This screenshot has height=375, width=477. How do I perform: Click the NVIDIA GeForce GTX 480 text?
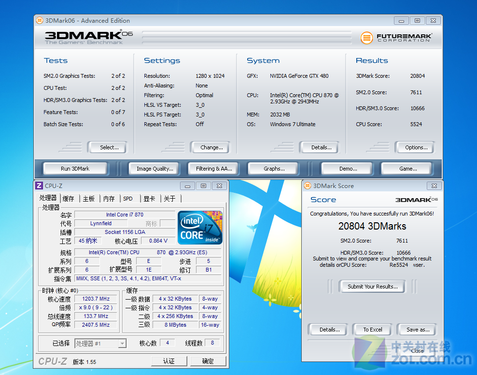coord(299,76)
